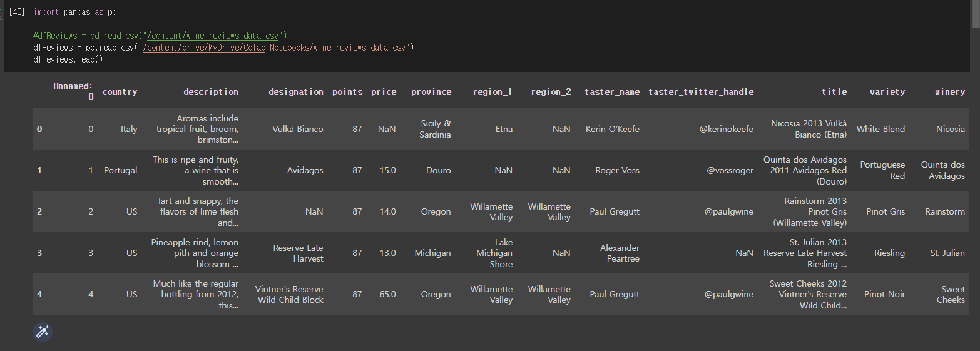Click the 'Unnamed: 0' column header
980x351 pixels.
pyautogui.click(x=73, y=91)
